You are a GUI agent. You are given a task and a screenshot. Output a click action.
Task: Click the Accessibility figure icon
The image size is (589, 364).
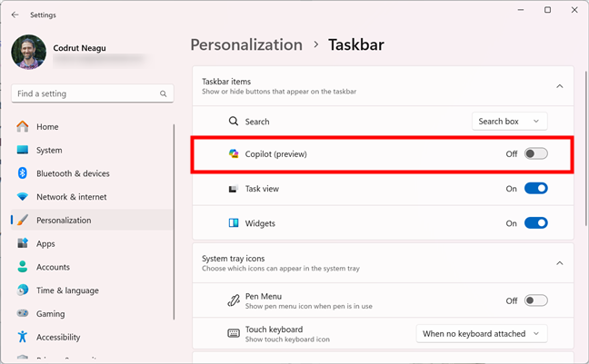tap(23, 337)
